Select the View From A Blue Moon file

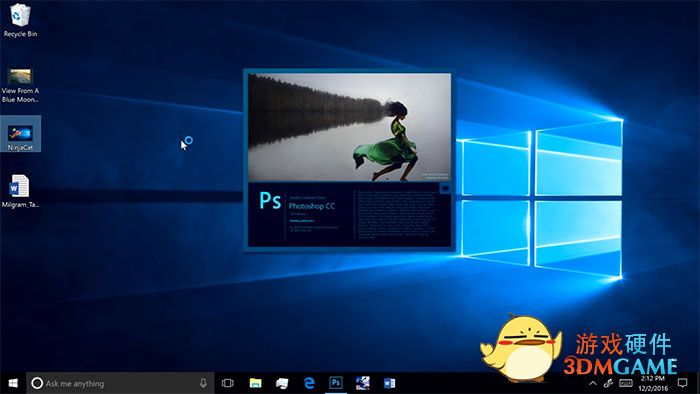tap(20, 85)
